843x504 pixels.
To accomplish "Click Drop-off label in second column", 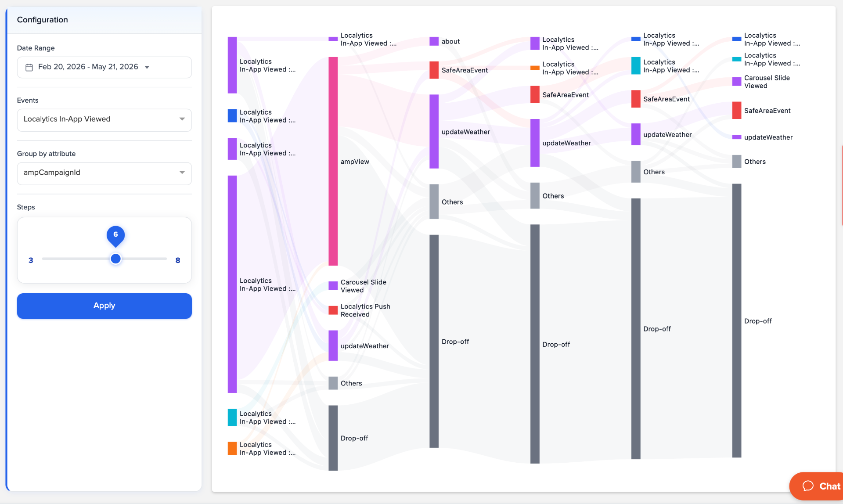I will pyautogui.click(x=354, y=438).
